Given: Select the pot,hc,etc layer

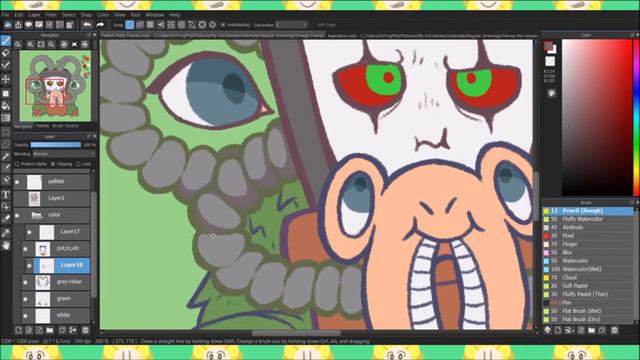Looking at the screenshot, I should coord(56,249).
